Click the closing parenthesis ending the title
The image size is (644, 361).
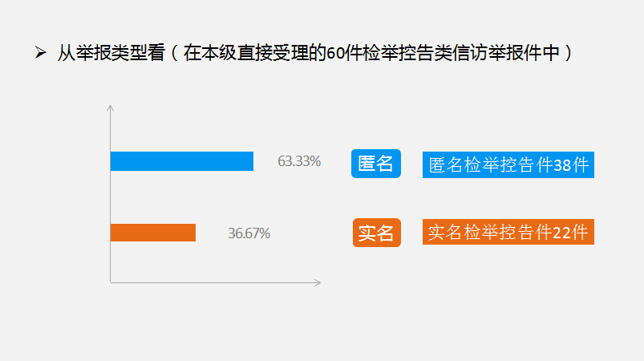pos(569,54)
